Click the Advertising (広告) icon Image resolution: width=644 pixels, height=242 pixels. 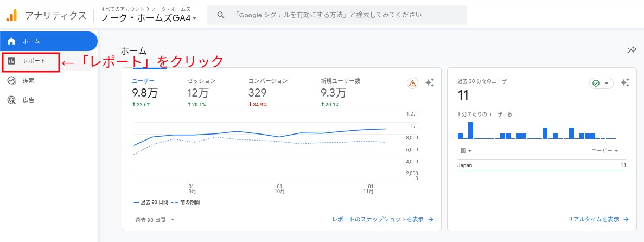(11, 100)
